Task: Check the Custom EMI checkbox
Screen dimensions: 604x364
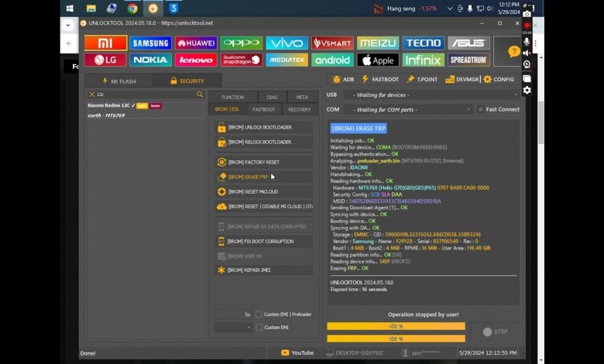Action: 259,328
